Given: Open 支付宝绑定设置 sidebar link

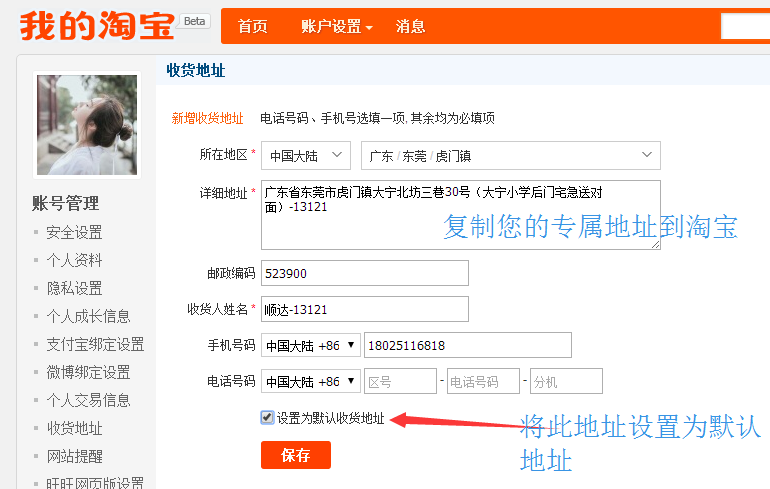Looking at the screenshot, I should (95, 344).
